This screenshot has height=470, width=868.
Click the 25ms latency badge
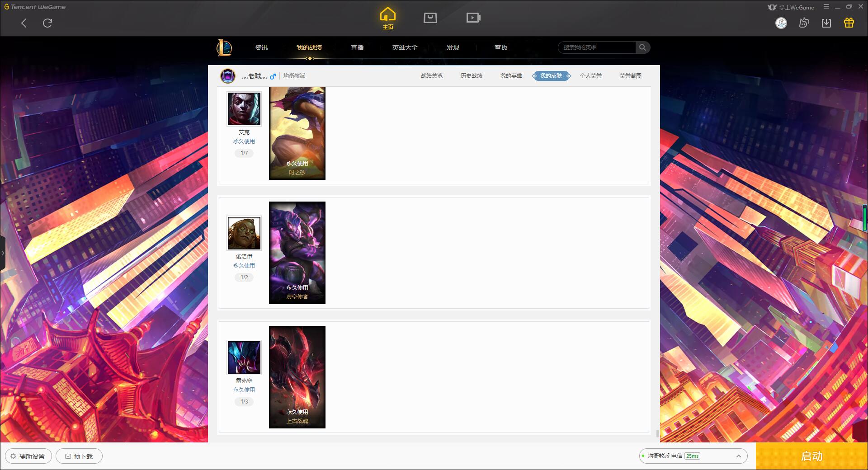692,456
